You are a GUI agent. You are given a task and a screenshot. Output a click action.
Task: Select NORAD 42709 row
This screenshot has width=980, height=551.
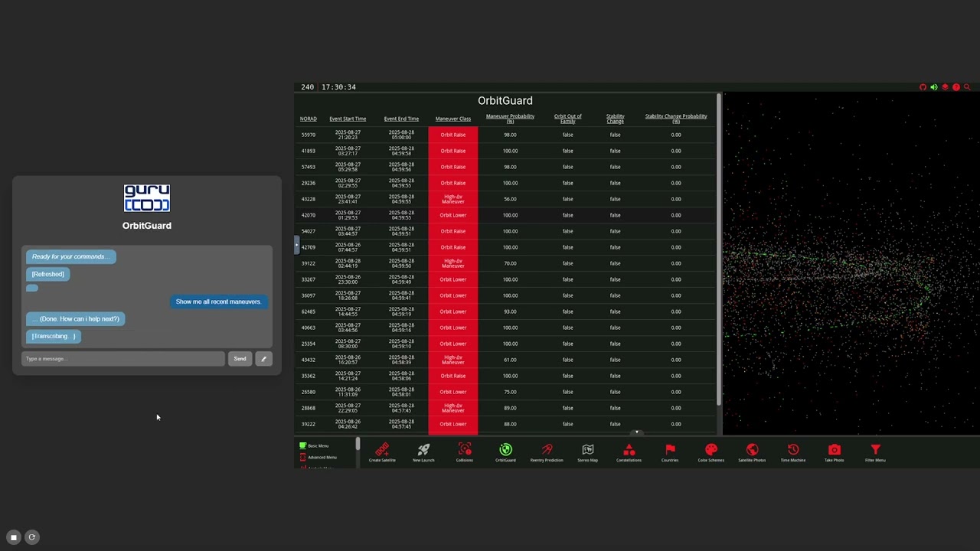pos(507,247)
